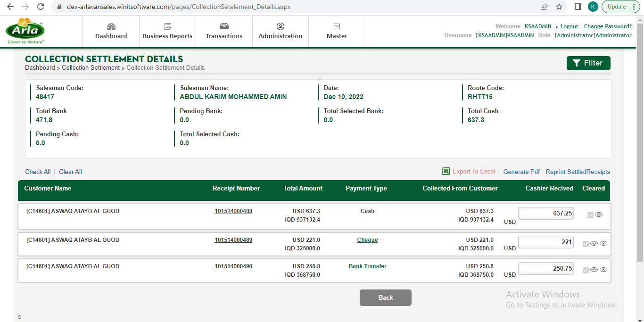Open the Transactions menu
This screenshot has height=322, width=644.
coord(224,32)
